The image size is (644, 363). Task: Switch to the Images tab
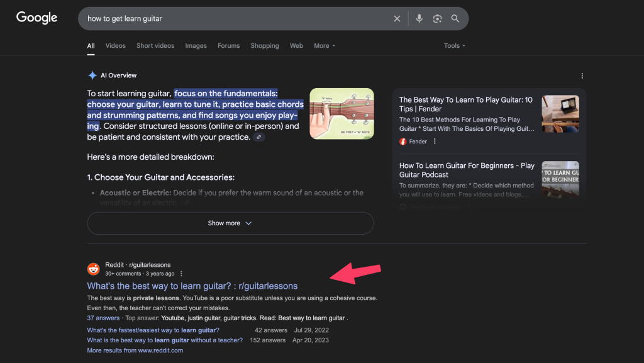coord(196,46)
